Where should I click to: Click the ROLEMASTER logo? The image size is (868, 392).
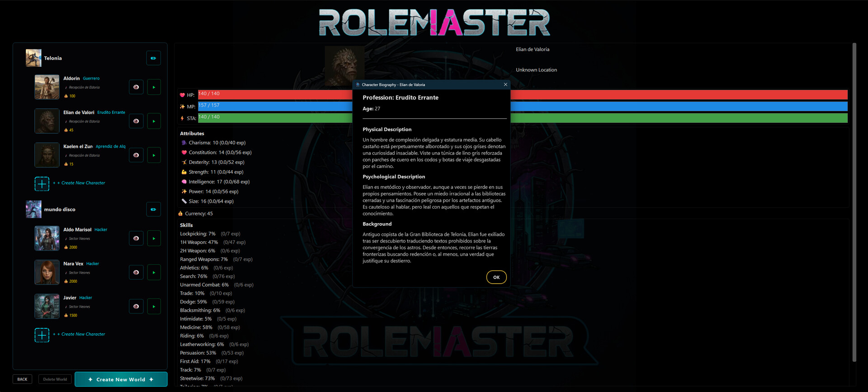tap(434, 23)
